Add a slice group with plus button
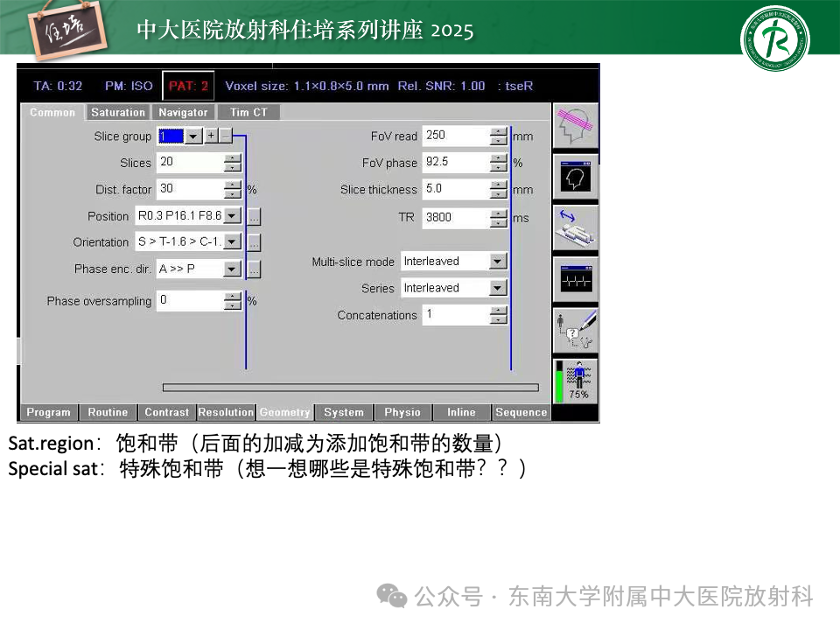840x630 pixels. click(x=211, y=136)
